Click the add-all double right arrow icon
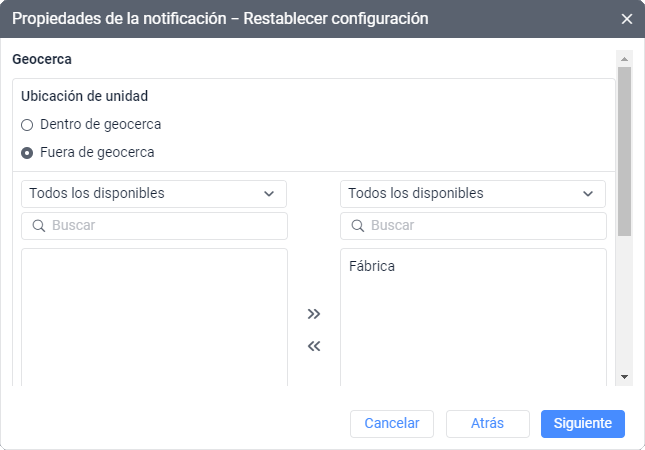645x450 pixels. 314,314
